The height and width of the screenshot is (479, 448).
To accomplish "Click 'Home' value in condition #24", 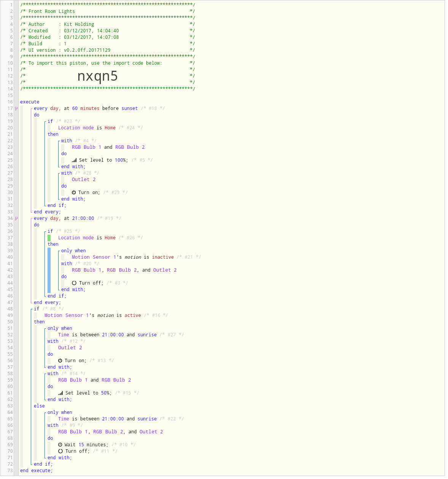I will [110, 128].
